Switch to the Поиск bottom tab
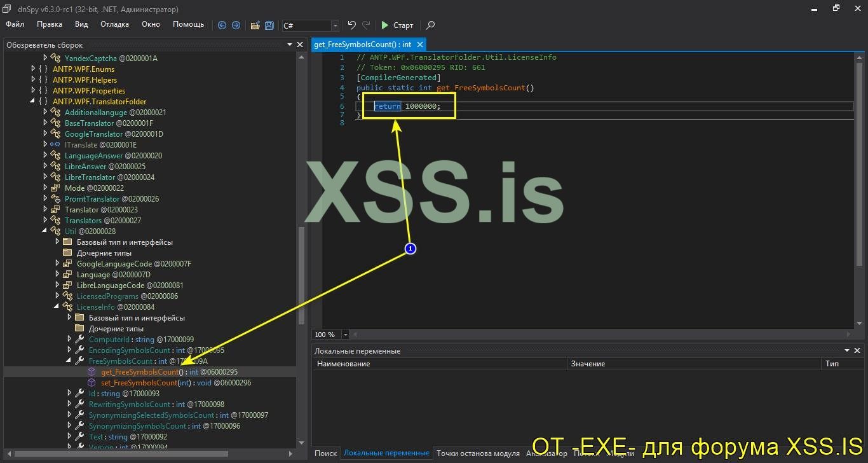 click(x=325, y=453)
